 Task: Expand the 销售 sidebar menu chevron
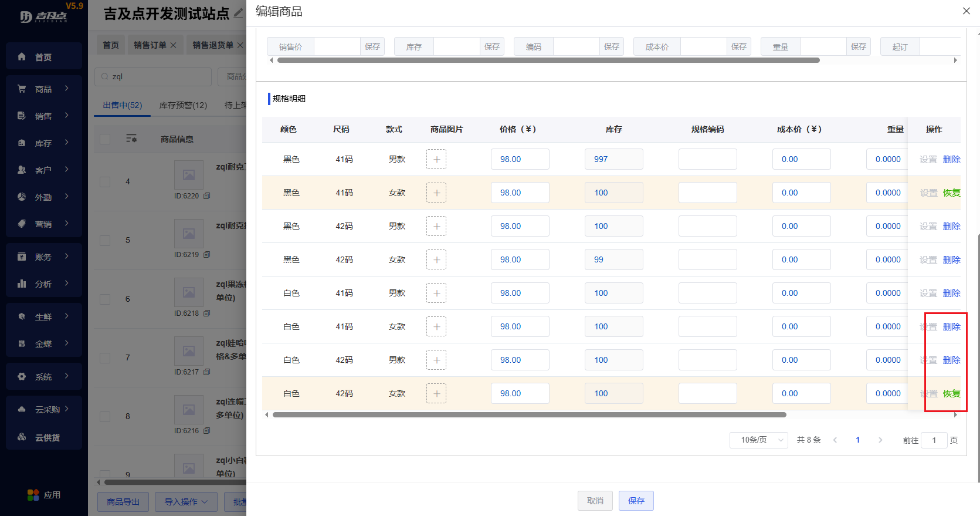67,115
